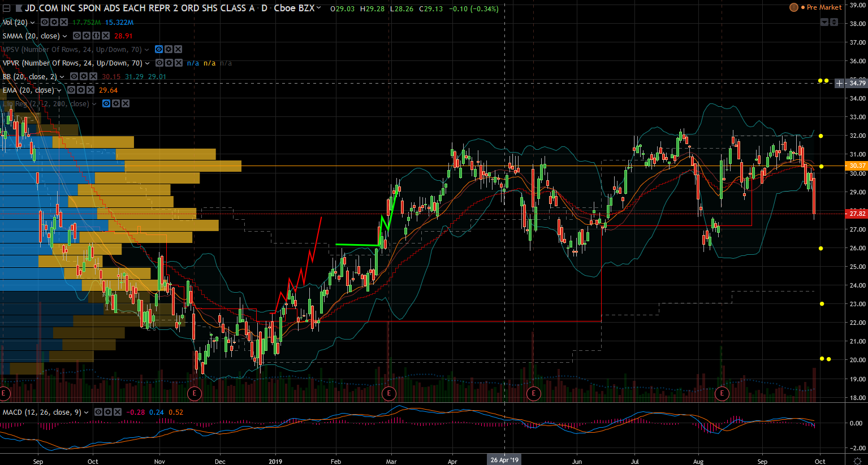The image size is (868, 465).
Task: Expand the SMMA (20, close) dropdown
Action: tap(65, 36)
